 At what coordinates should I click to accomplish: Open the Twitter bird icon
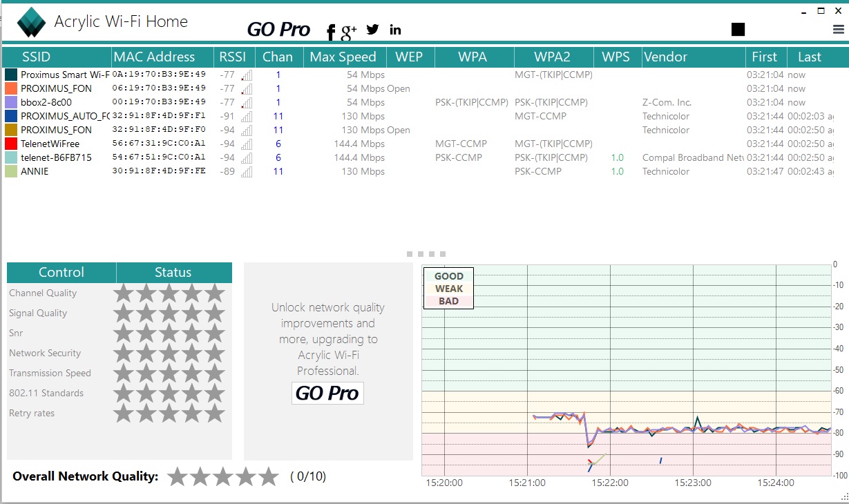click(x=373, y=29)
